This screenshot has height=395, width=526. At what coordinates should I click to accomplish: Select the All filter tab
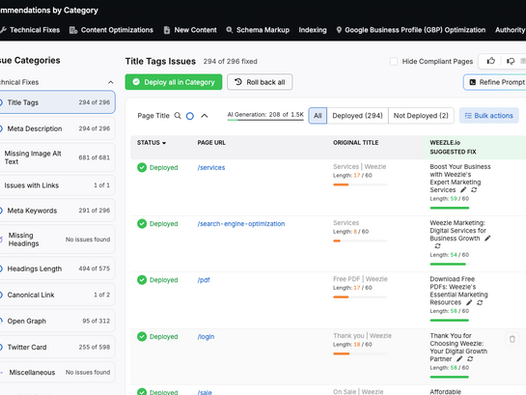(x=318, y=116)
